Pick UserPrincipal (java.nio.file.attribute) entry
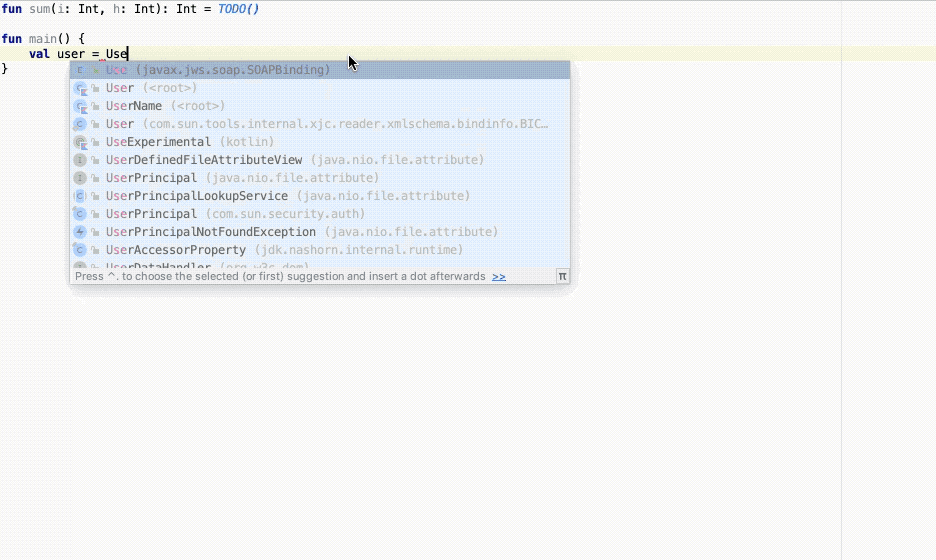 point(320,177)
